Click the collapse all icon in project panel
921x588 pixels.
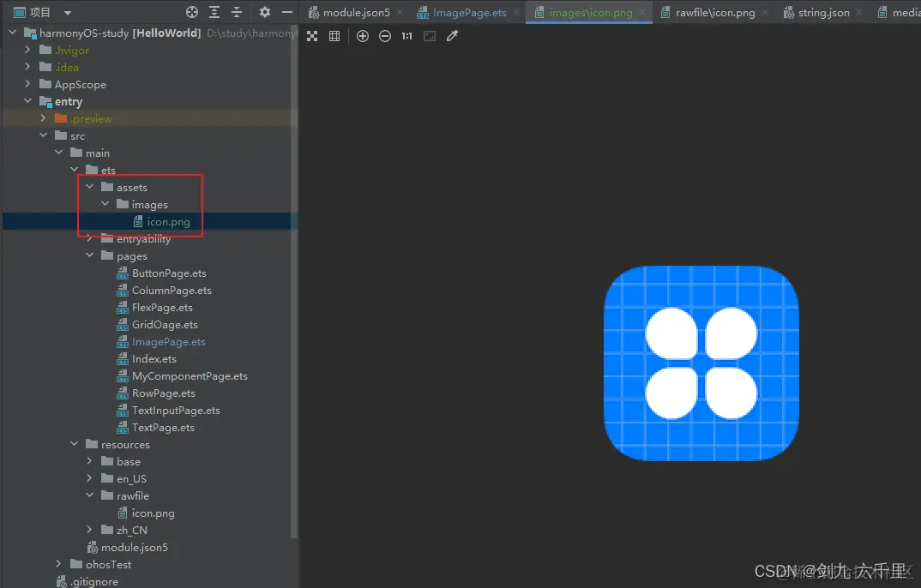click(x=237, y=12)
